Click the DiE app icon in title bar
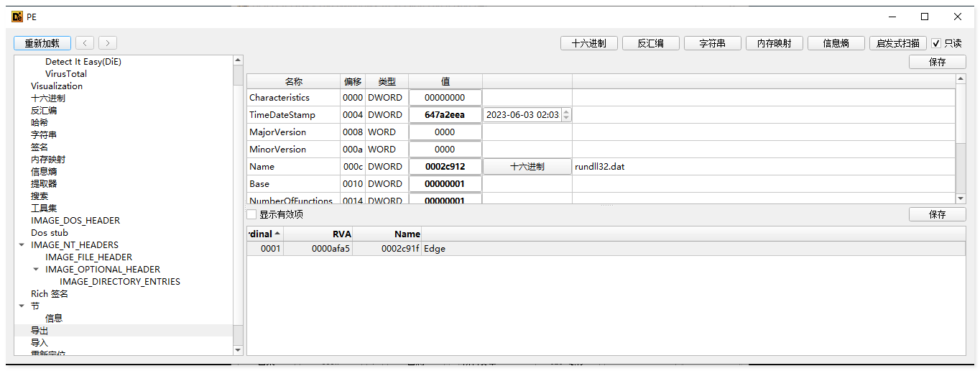The height and width of the screenshot is (371, 980). [x=17, y=17]
